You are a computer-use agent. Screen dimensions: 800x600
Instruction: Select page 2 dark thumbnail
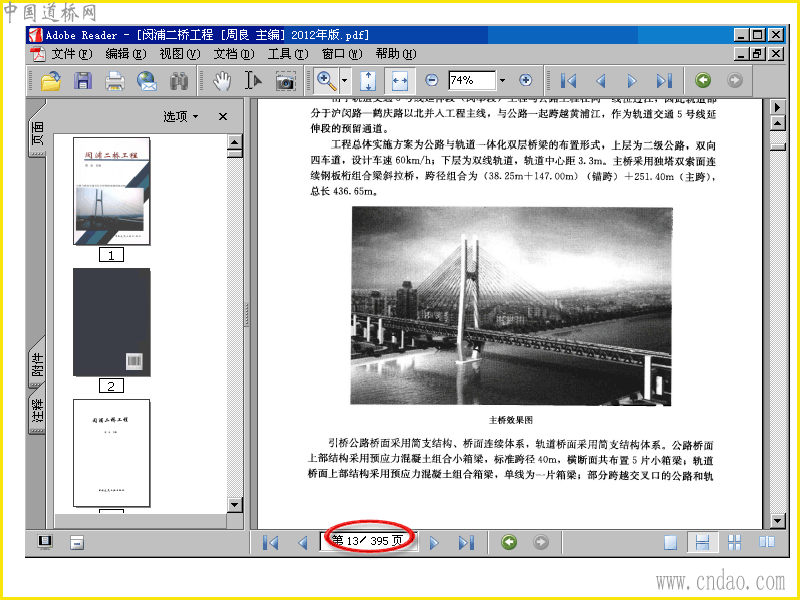click(112, 322)
